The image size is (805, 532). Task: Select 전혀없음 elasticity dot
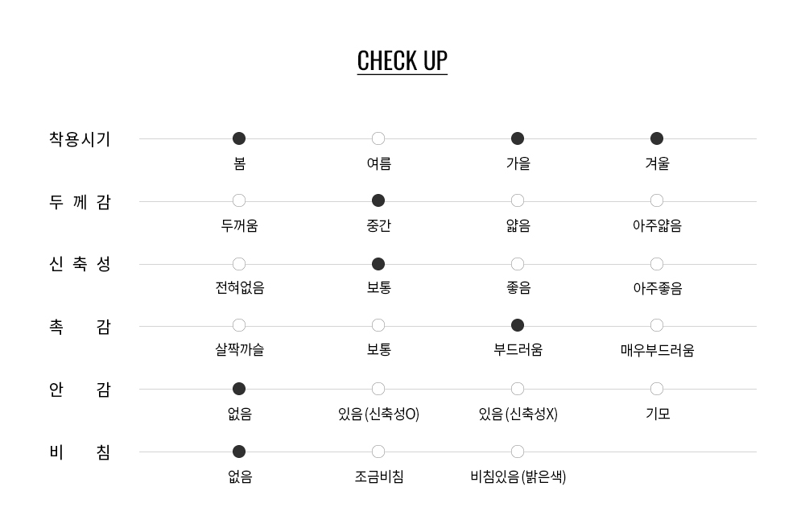tap(239, 264)
